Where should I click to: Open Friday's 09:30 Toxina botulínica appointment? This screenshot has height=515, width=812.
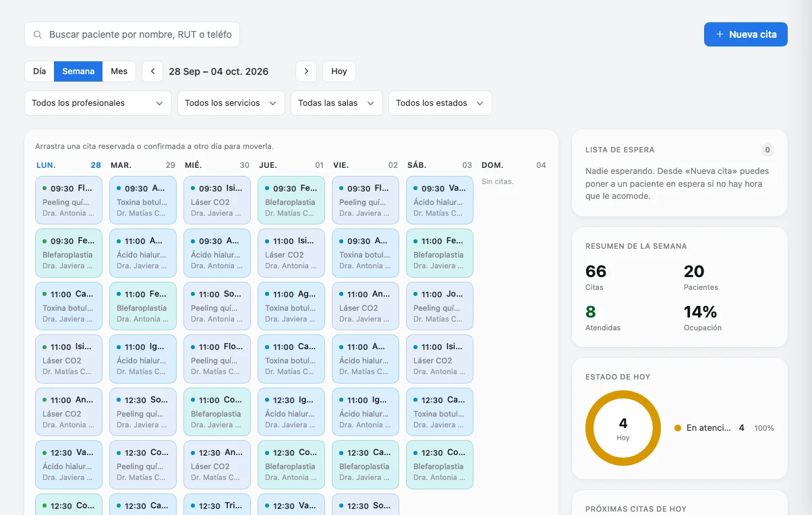[366, 253]
